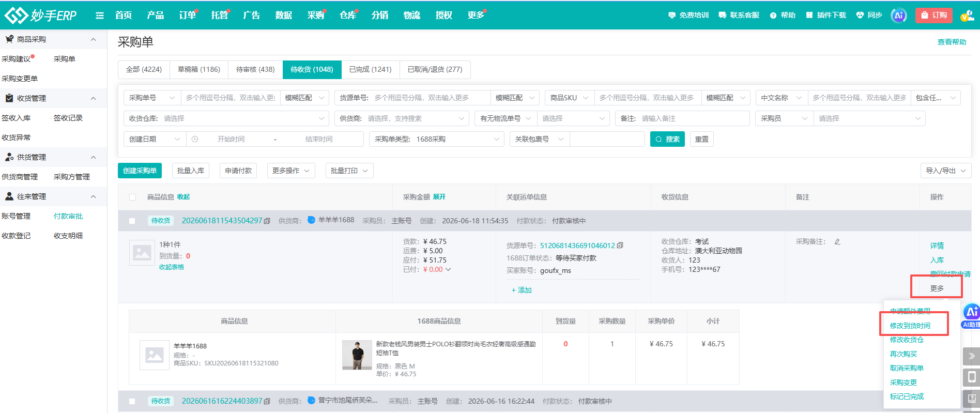Open 联系客服 in the header
This screenshot has height=413, width=980.
[x=739, y=15]
